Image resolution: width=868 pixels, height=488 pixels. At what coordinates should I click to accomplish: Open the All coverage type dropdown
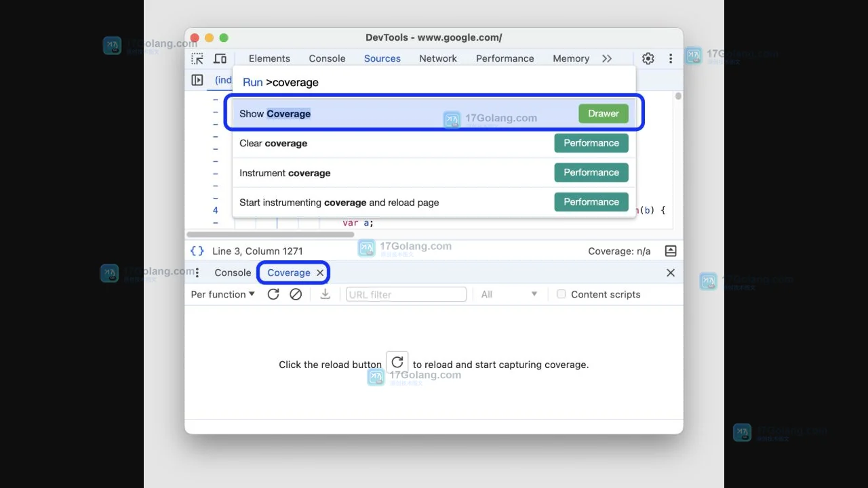click(509, 294)
